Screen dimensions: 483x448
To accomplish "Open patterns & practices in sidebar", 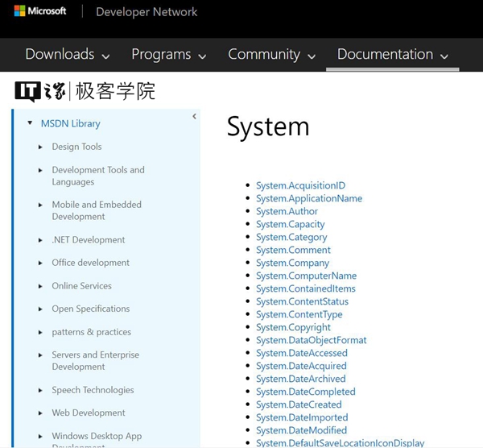I will click(x=91, y=332).
